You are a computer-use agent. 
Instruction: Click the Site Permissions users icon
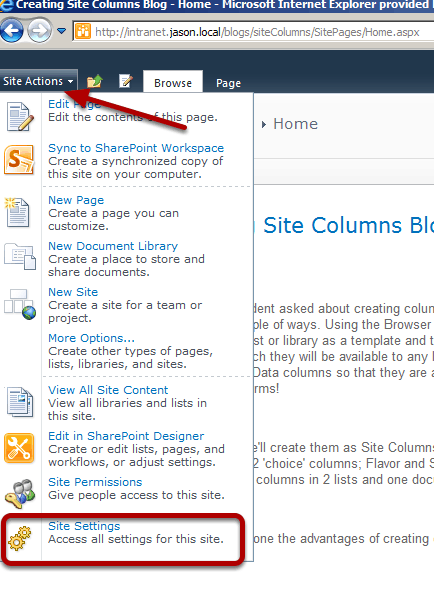pos(20,493)
